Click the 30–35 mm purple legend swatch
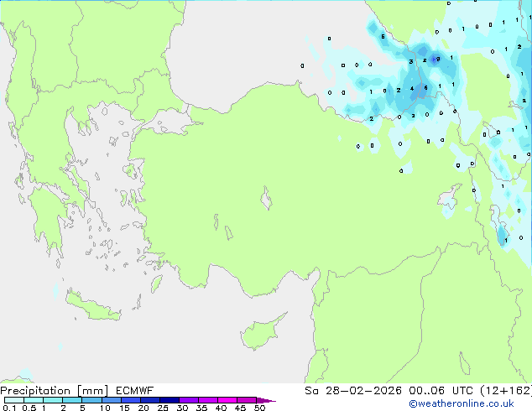This screenshot has width=532, height=411. tap(188, 400)
